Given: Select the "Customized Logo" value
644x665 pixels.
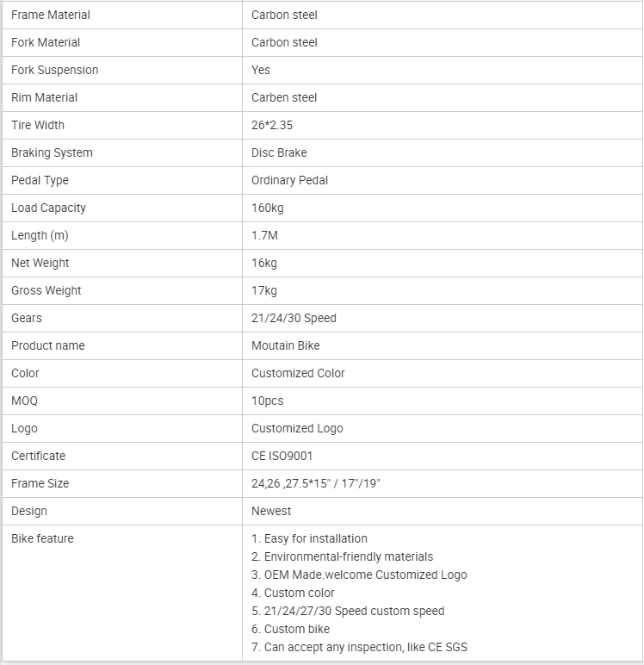Looking at the screenshot, I should tap(297, 428).
